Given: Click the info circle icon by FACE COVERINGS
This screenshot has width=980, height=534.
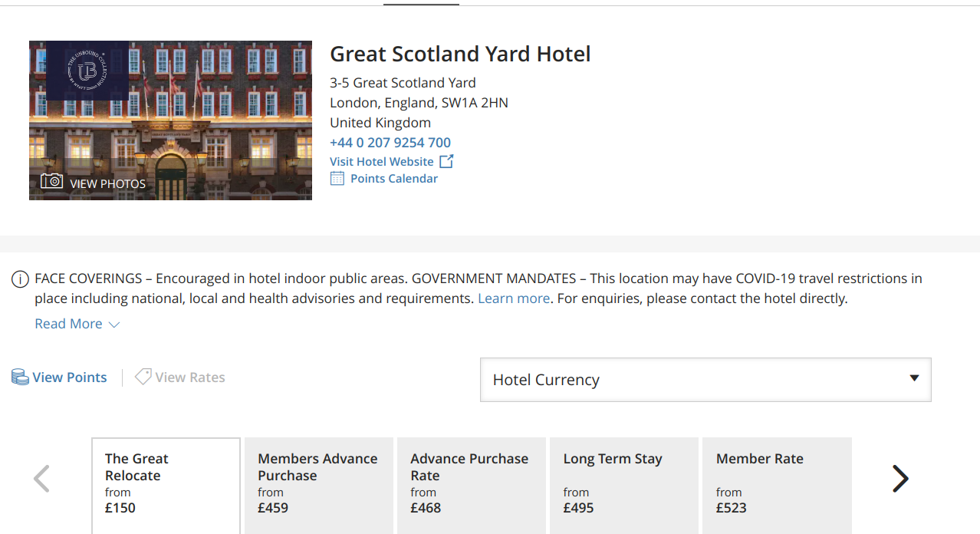Looking at the screenshot, I should pos(21,279).
